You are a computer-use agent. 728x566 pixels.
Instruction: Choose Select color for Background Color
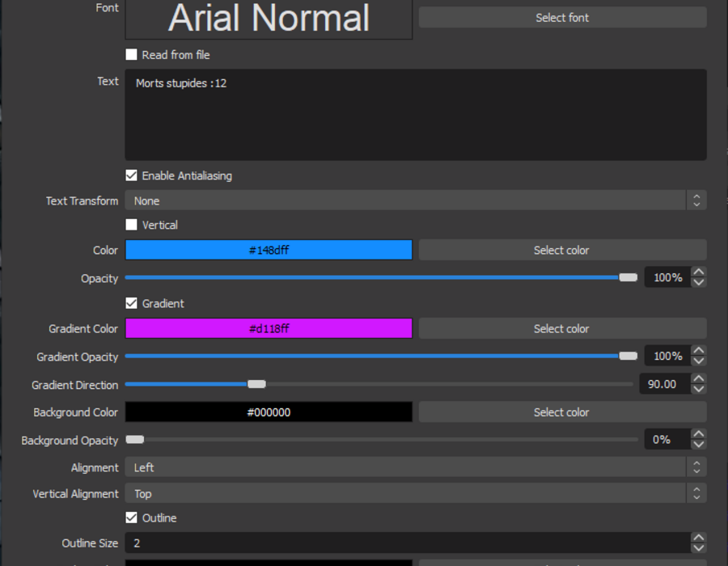tap(563, 412)
